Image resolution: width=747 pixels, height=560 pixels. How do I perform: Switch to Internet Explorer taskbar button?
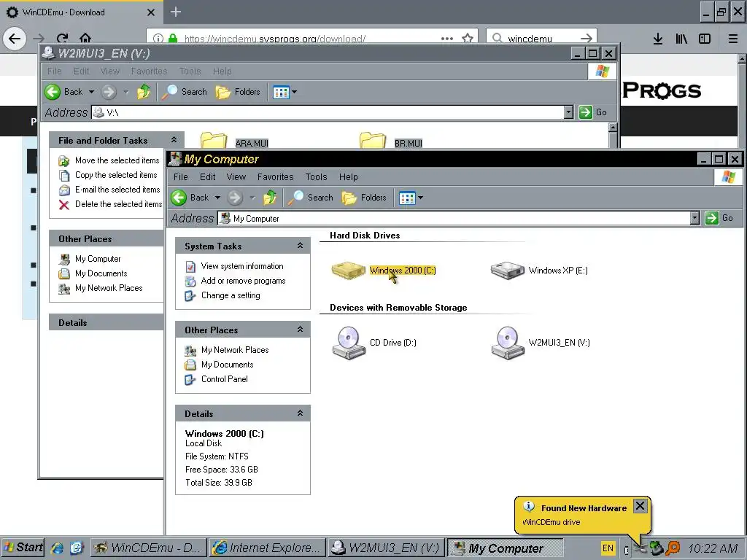pyautogui.click(x=267, y=548)
